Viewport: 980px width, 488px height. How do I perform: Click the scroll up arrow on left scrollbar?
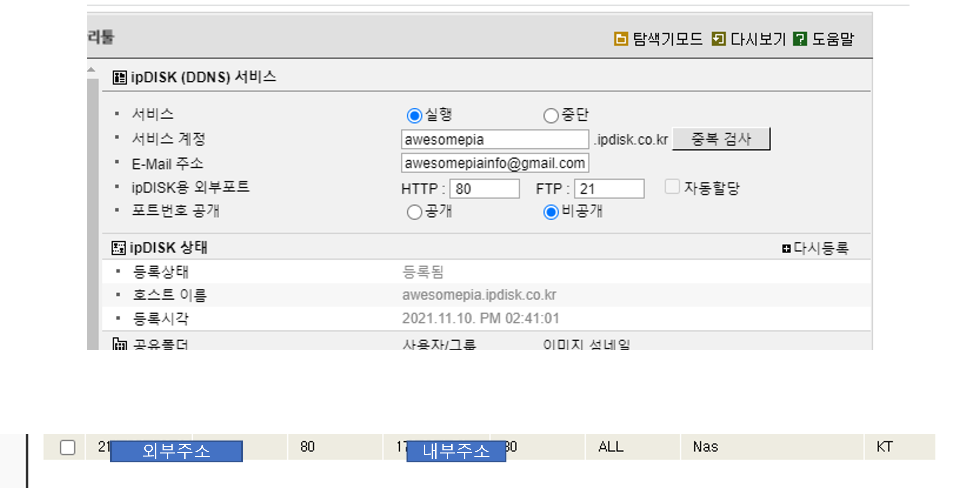tap(91, 70)
